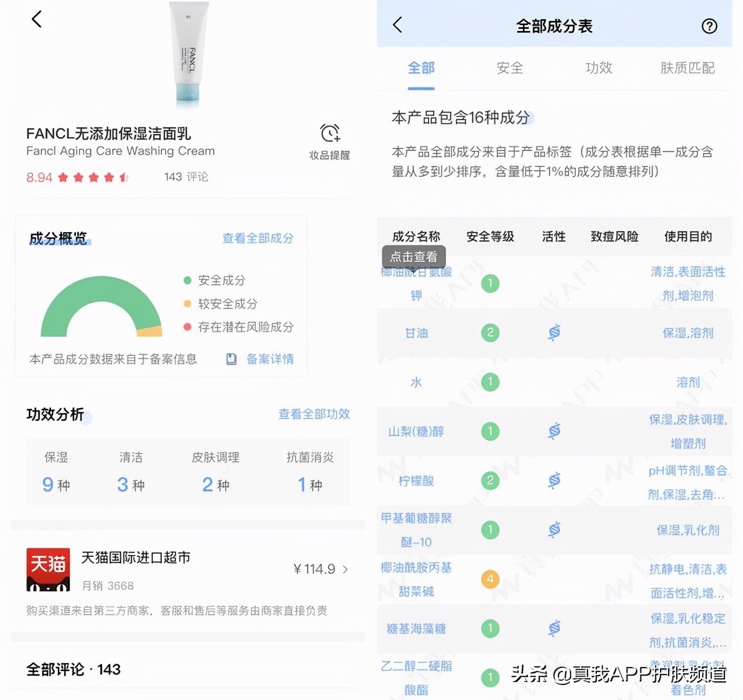Click the 备案详情 document icon
The width and height of the screenshot is (743, 700).
point(231,359)
